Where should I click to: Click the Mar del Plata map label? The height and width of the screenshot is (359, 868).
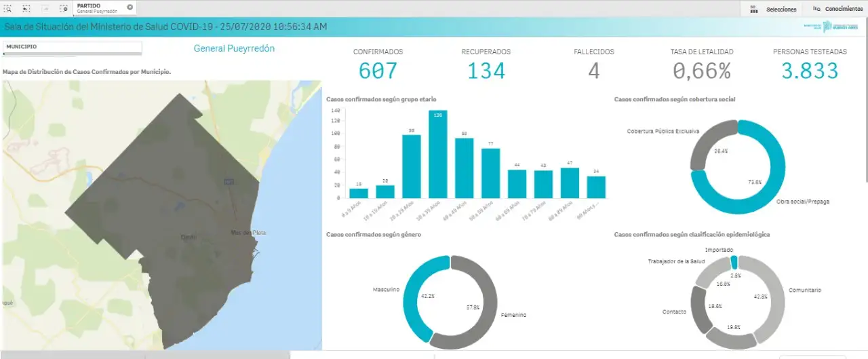(x=248, y=233)
